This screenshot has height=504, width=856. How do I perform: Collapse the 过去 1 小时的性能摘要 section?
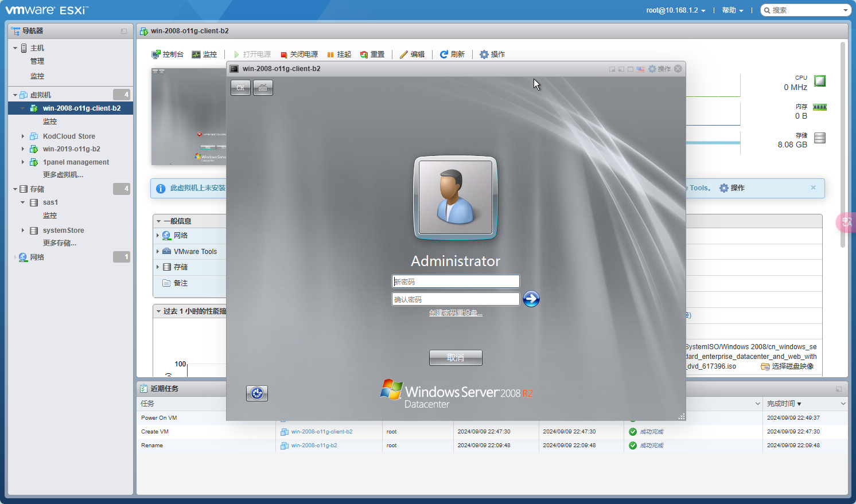coord(159,311)
